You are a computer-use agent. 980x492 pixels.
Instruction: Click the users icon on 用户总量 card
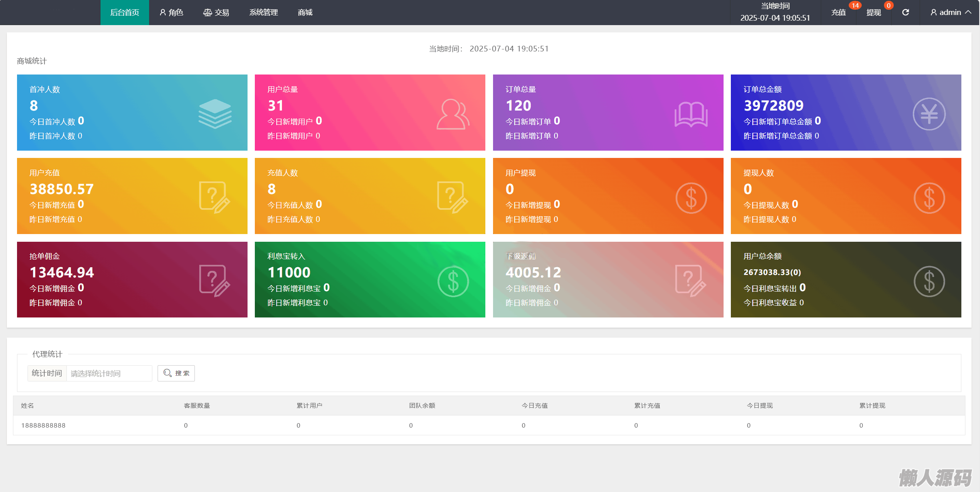click(x=453, y=114)
